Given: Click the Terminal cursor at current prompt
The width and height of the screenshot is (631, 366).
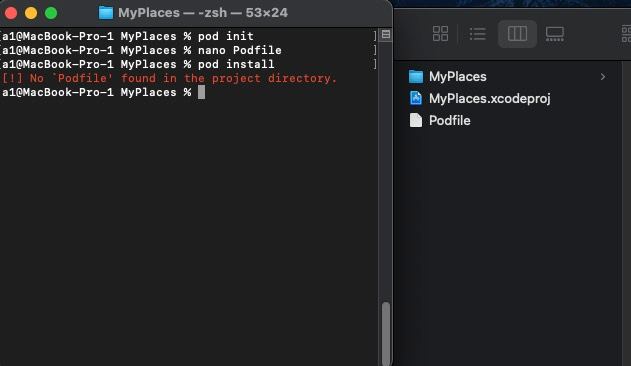Looking at the screenshot, I should point(202,92).
